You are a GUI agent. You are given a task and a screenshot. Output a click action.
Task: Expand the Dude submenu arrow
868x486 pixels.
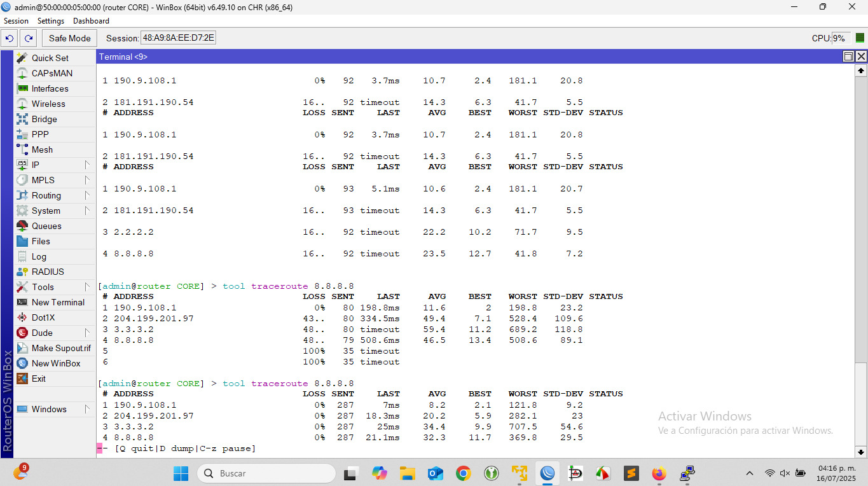87,333
